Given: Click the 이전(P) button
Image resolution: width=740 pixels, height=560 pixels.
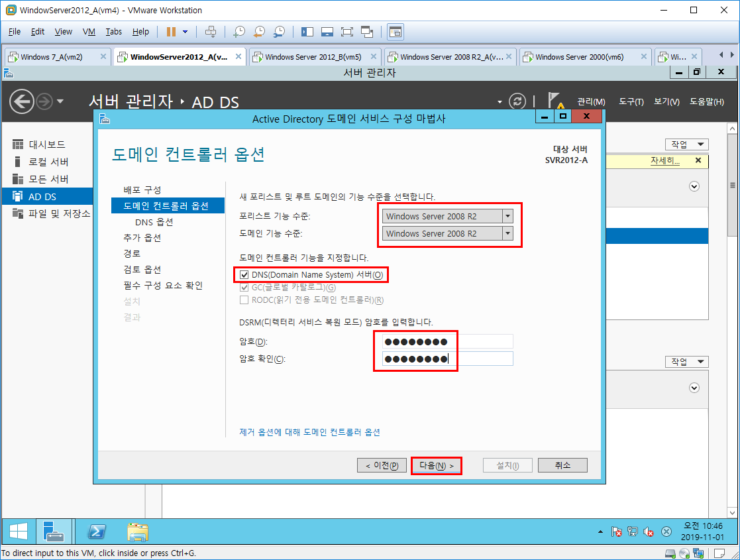Looking at the screenshot, I should (x=382, y=466).
